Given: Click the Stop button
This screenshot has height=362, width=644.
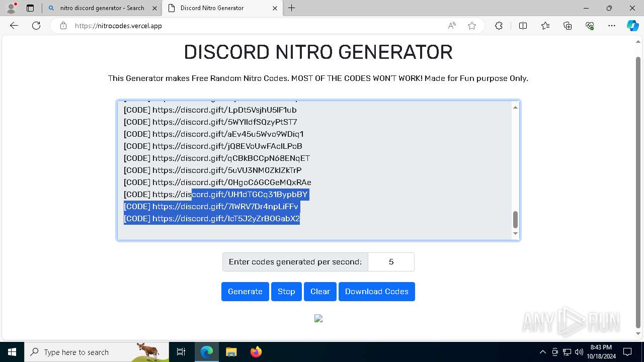Looking at the screenshot, I should (x=286, y=292).
